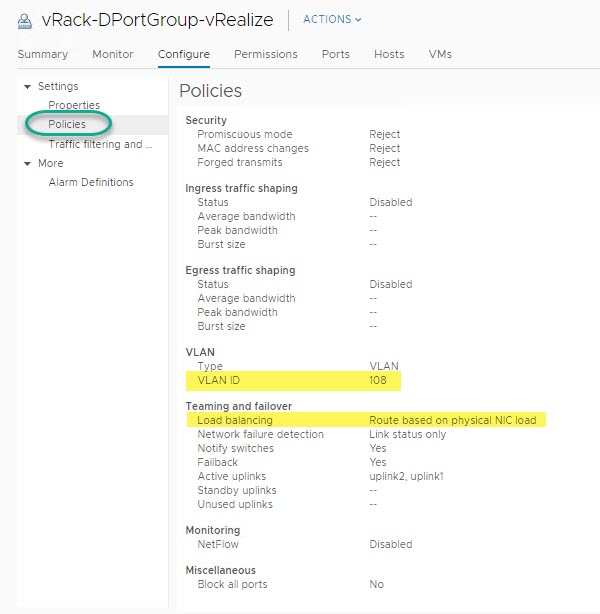Select the Configure tab

click(184, 54)
